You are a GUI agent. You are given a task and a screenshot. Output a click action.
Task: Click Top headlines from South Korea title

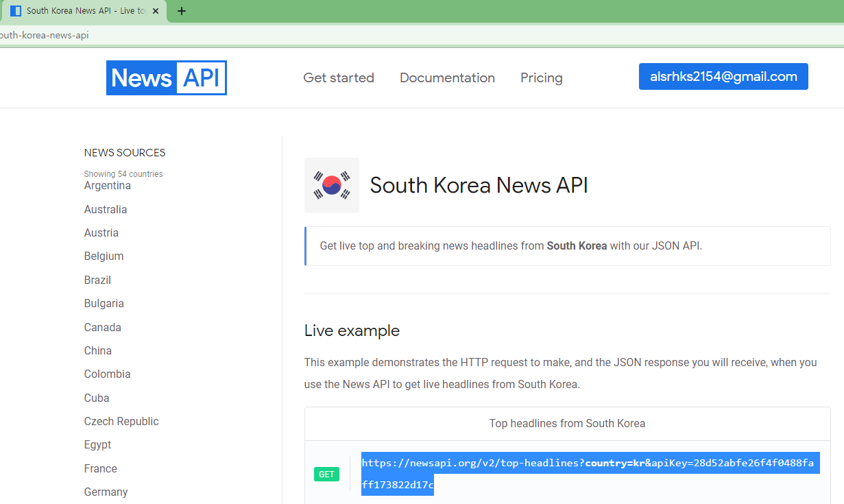click(567, 423)
